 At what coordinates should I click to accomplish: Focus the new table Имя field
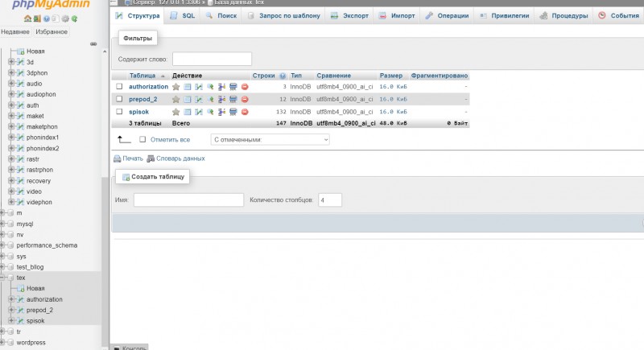(188, 200)
